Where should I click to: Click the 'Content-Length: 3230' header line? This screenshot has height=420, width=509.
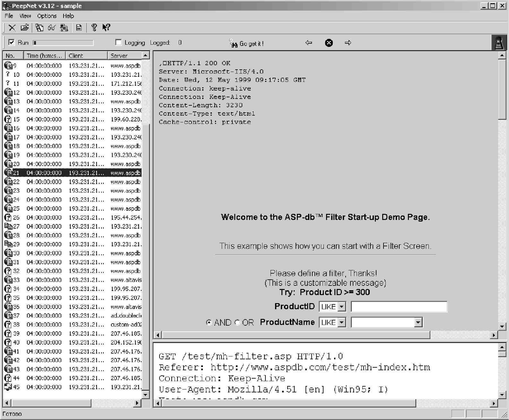pyautogui.click(x=201, y=105)
